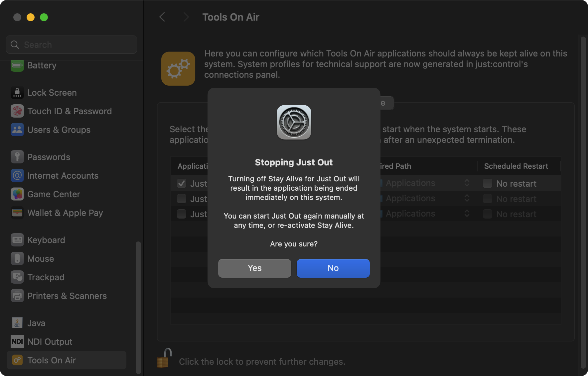588x376 pixels.
Task: Click the green zoom window button
Action: click(x=44, y=17)
